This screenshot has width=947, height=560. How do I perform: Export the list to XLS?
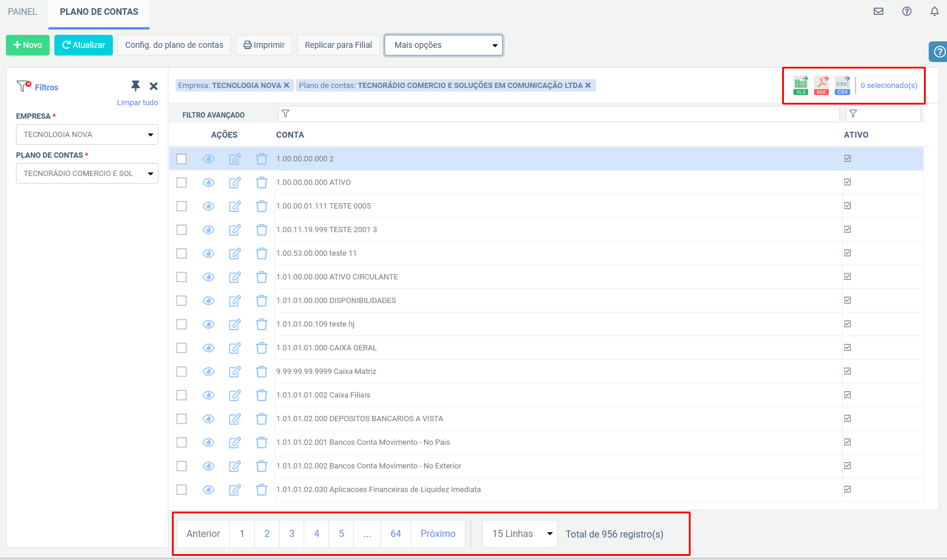pyautogui.click(x=801, y=86)
